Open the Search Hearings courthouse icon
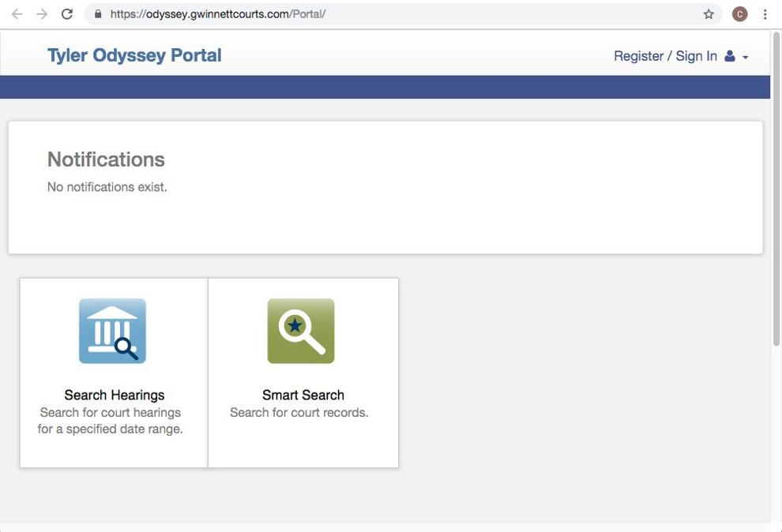782x532 pixels. point(112,331)
